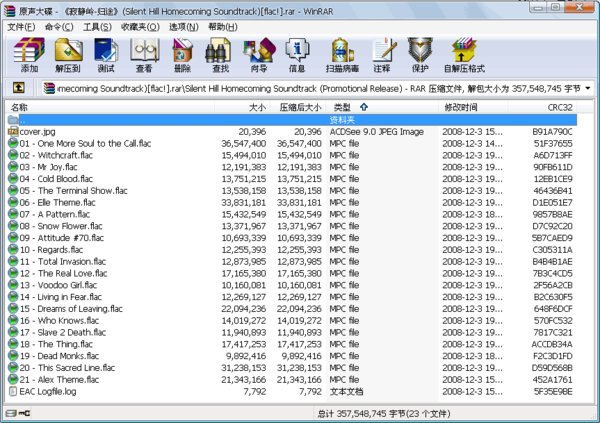Click size value 36,547,400 in 大小 column

[244, 144]
